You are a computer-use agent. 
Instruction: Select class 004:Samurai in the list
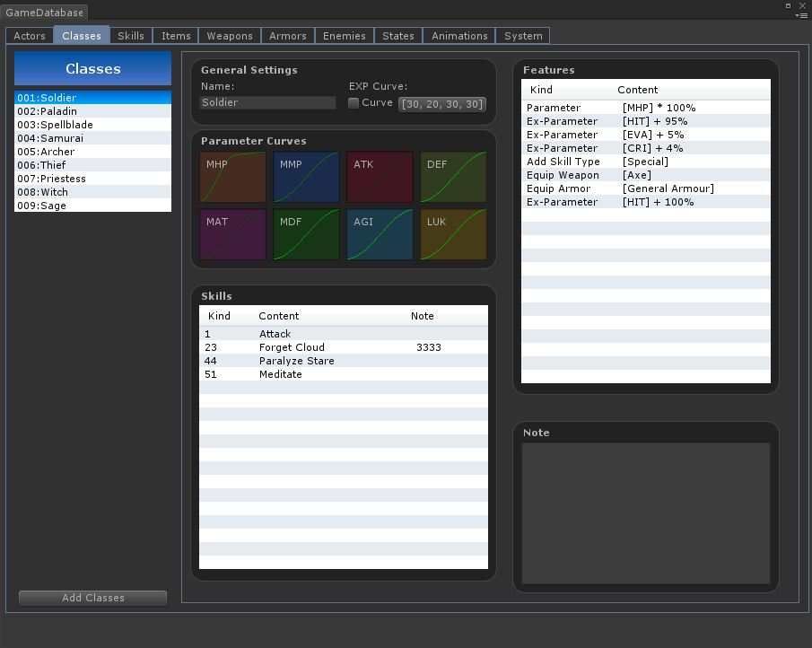click(x=92, y=138)
